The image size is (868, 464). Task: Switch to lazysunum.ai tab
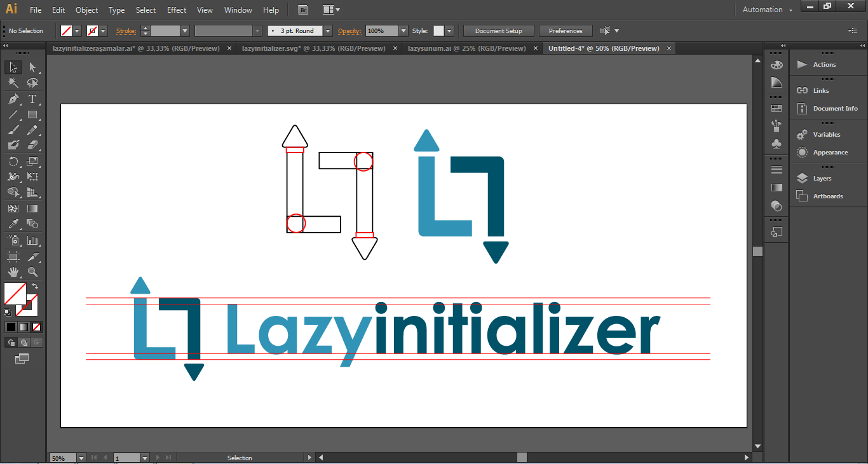pos(467,48)
